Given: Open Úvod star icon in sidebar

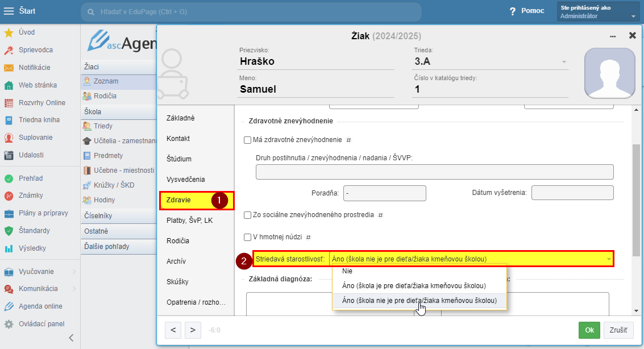Looking at the screenshot, I should (9, 32).
